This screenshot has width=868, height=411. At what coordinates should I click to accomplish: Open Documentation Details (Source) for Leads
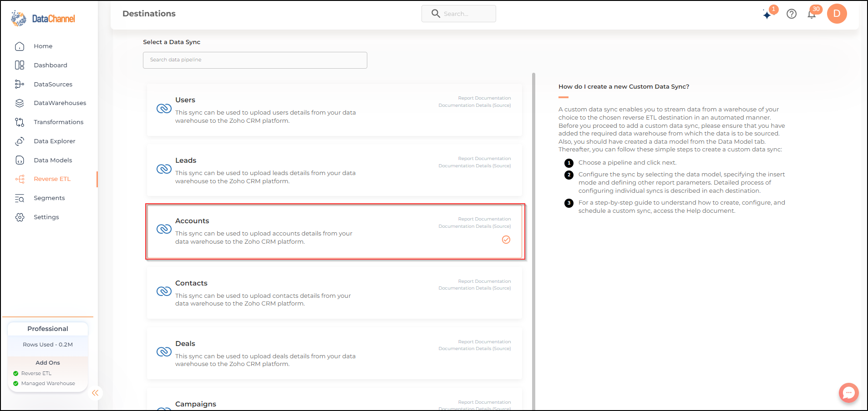click(475, 166)
